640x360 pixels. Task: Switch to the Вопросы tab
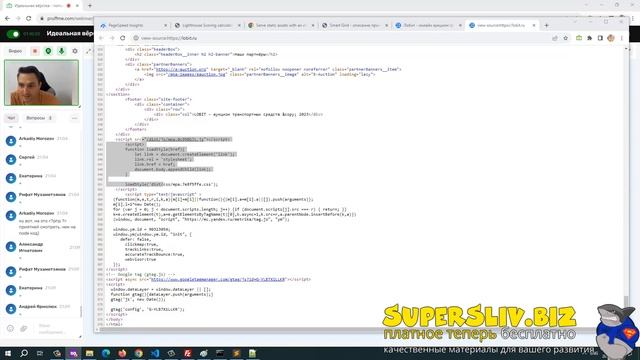tap(39, 118)
